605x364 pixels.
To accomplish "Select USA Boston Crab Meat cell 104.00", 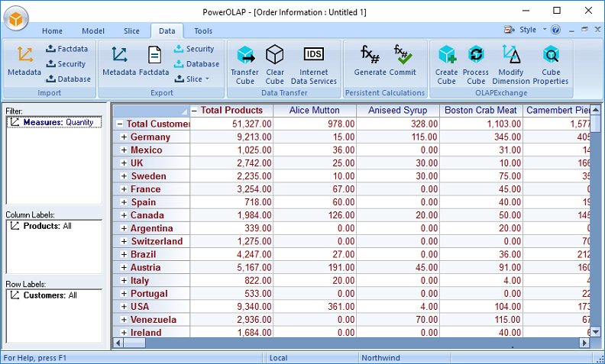I will [480, 307].
